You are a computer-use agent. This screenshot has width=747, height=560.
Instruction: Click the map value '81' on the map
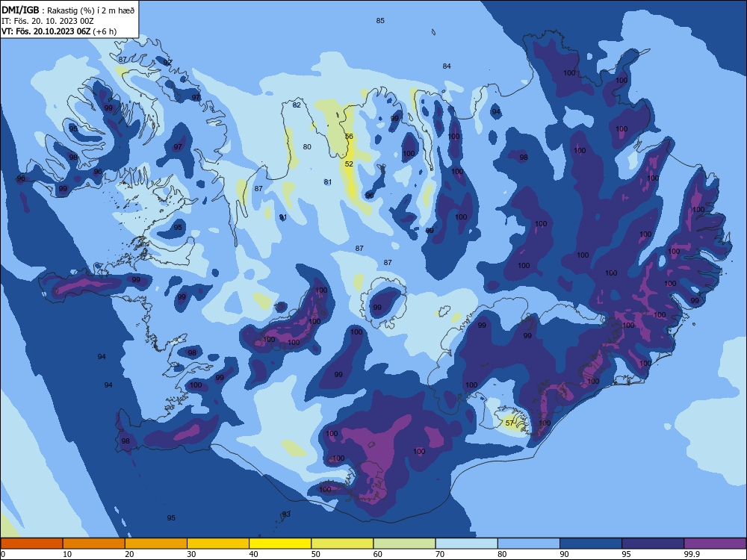[x=328, y=182]
